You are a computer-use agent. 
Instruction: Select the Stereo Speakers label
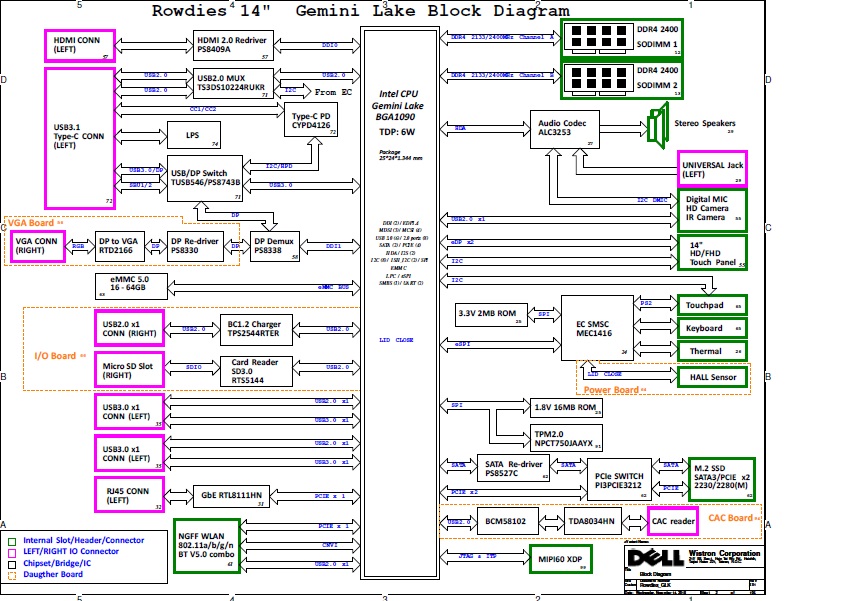tap(704, 123)
